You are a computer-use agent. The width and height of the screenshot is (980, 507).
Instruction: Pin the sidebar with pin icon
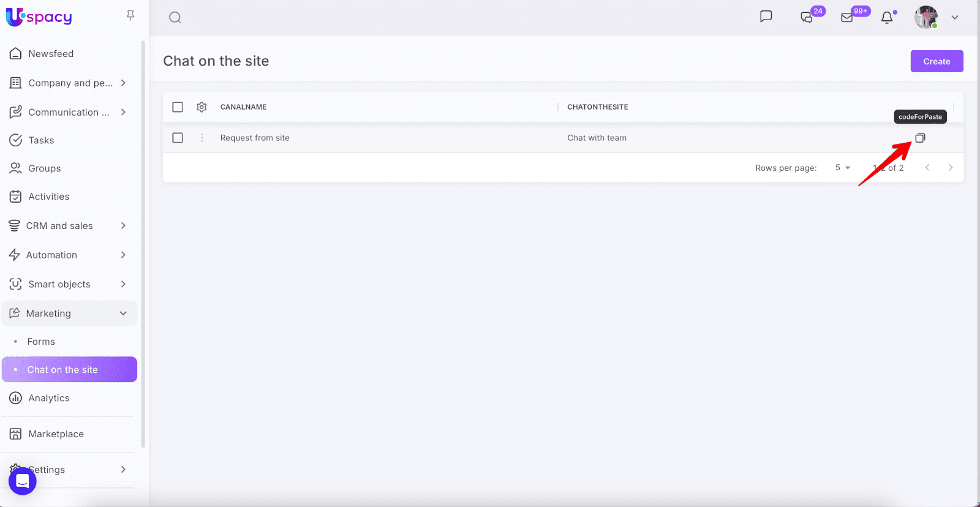click(130, 15)
